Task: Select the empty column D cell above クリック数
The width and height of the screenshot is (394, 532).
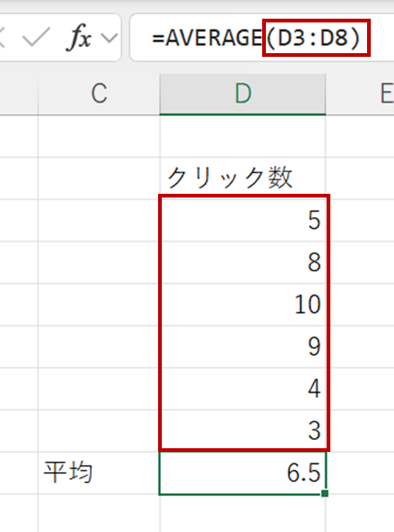Action: pos(243,136)
